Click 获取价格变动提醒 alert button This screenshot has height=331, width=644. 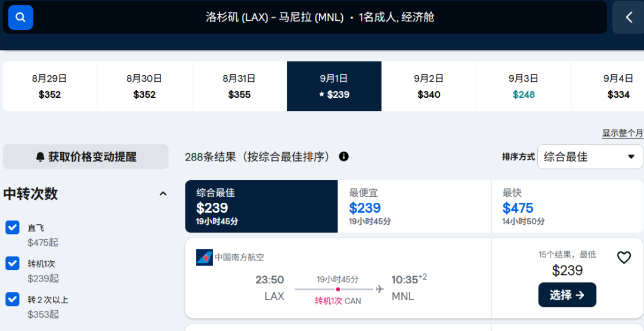(86, 157)
